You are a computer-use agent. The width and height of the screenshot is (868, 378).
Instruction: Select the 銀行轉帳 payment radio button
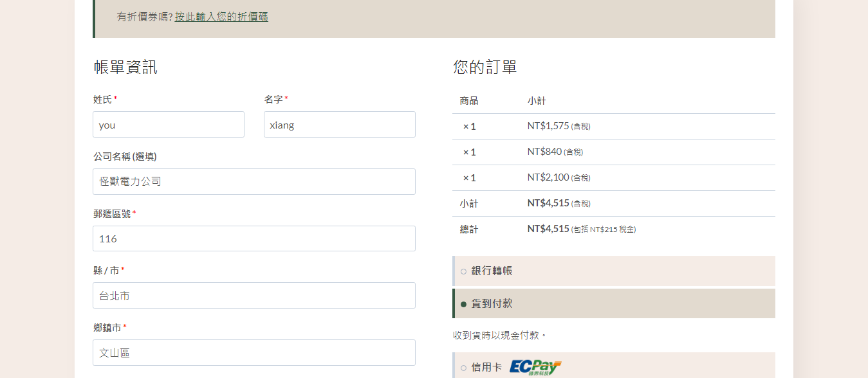click(x=463, y=271)
